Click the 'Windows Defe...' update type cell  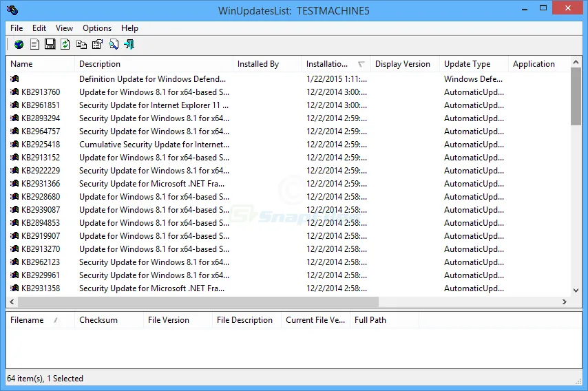pyautogui.click(x=473, y=79)
